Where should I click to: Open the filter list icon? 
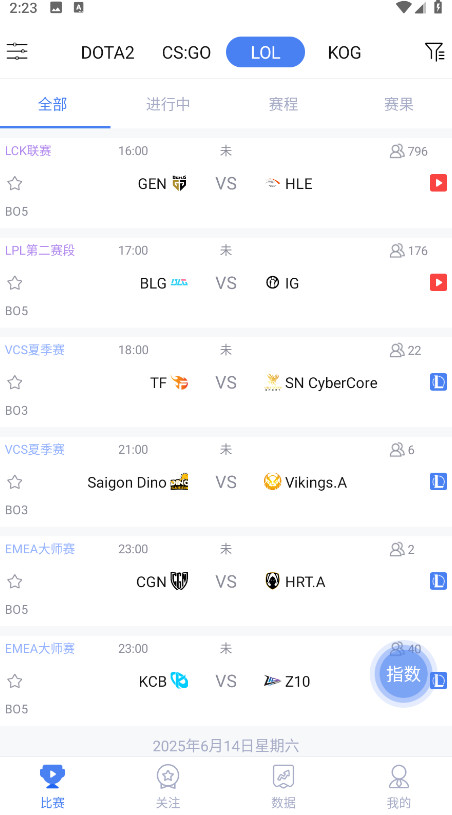pos(434,51)
